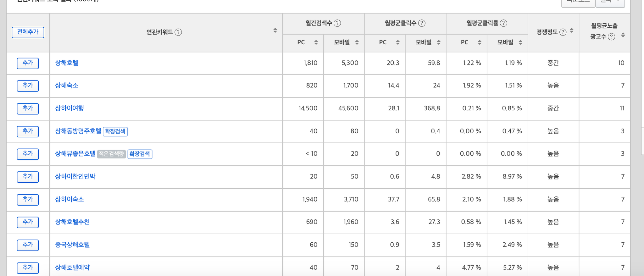This screenshot has width=644, height=276.
Task: Sort by 경쟁정도 column arrows
Action: coord(572,30)
